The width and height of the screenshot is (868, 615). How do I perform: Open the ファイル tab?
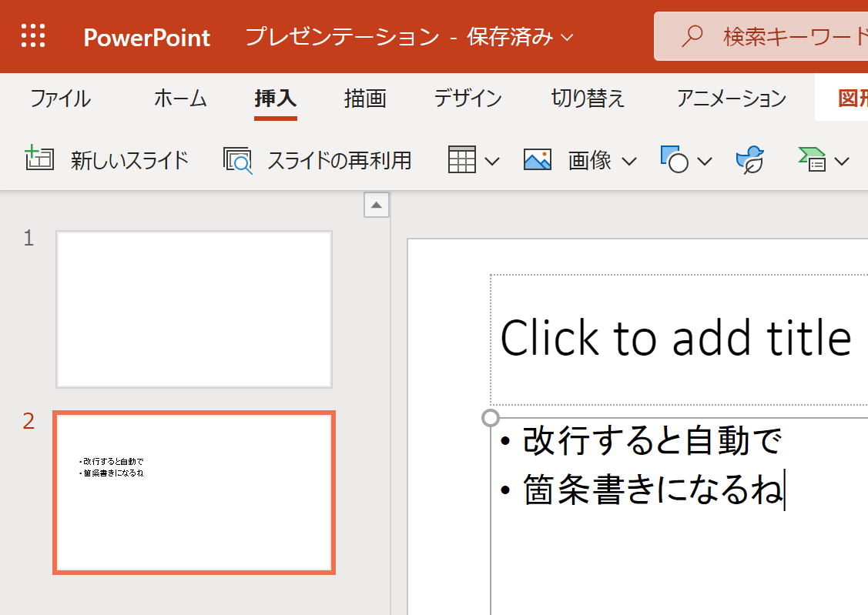(x=60, y=99)
